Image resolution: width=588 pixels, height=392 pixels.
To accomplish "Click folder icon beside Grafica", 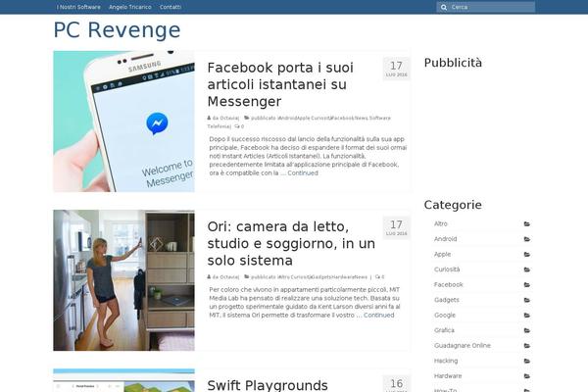I will point(527,330).
